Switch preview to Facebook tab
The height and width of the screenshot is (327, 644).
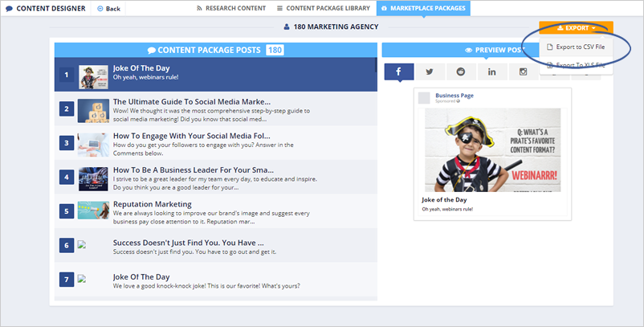(x=398, y=72)
